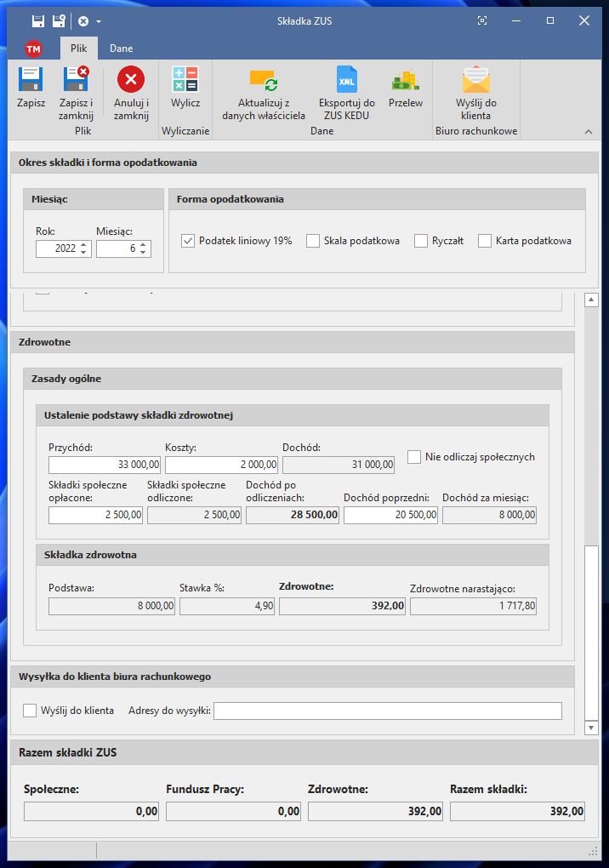Image resolution: width=609 pixels, height=868 pixels.
Task: Enable the Skala podatkowa checkbox
Action: point(313,241)
